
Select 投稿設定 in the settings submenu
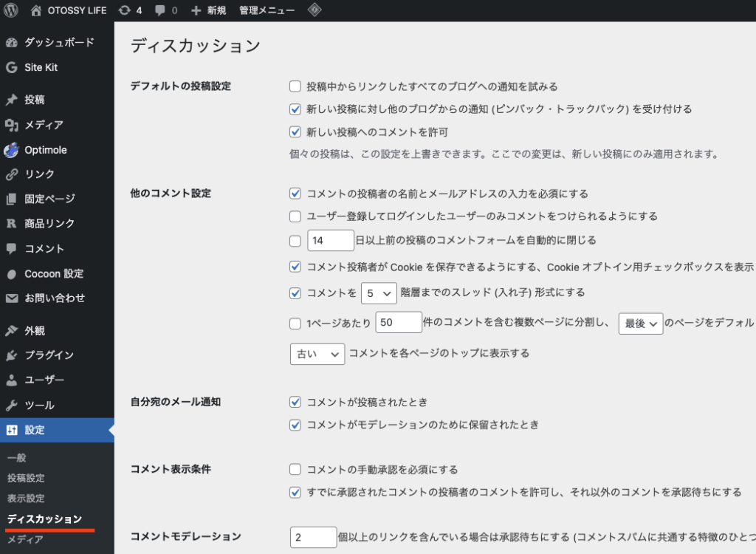point(26,478)
